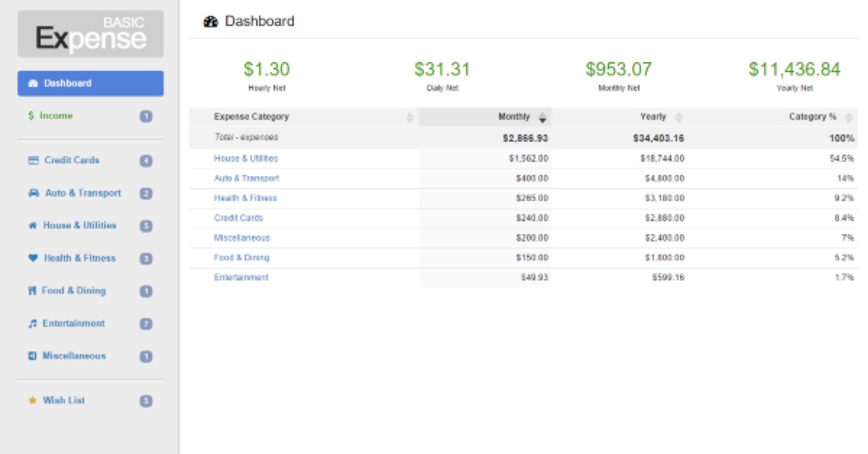Sort by Expense Category column arrows
Screen dimensions: 868x454
pyautogui.click(x=410, y=117)
